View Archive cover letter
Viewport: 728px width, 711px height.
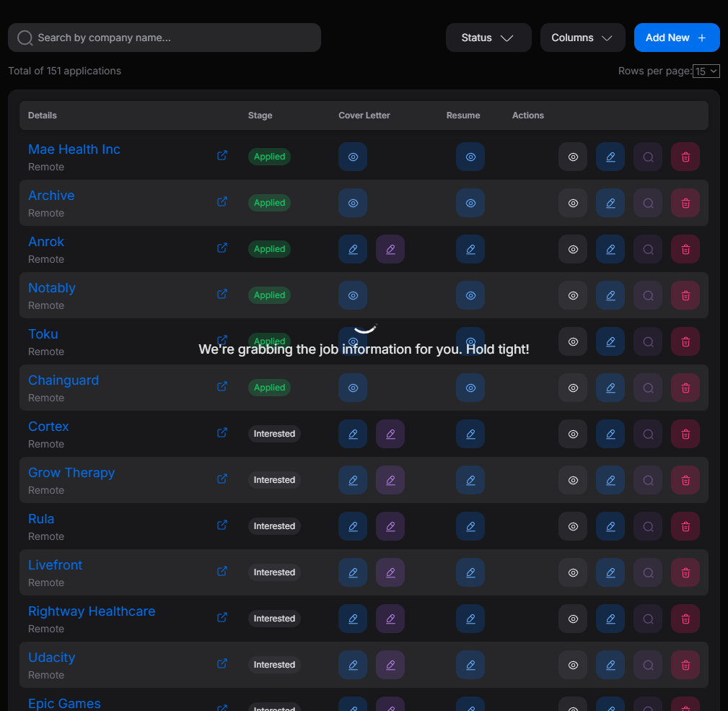353,203
